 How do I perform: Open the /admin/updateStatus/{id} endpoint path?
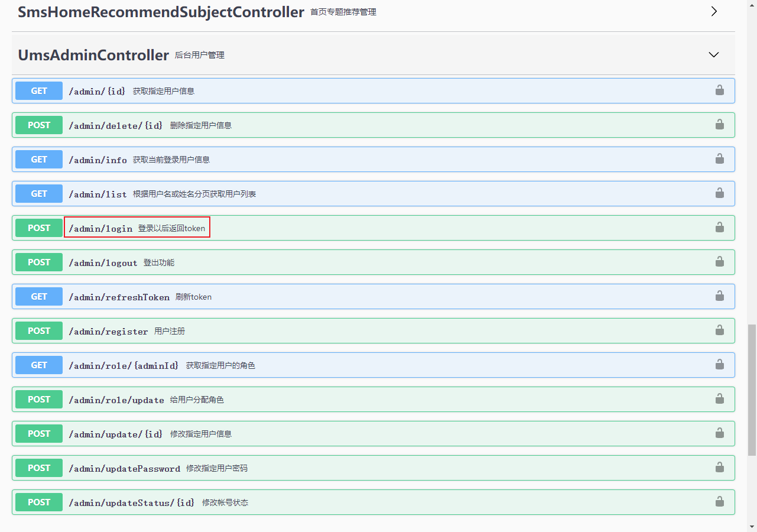click(132, 502)
